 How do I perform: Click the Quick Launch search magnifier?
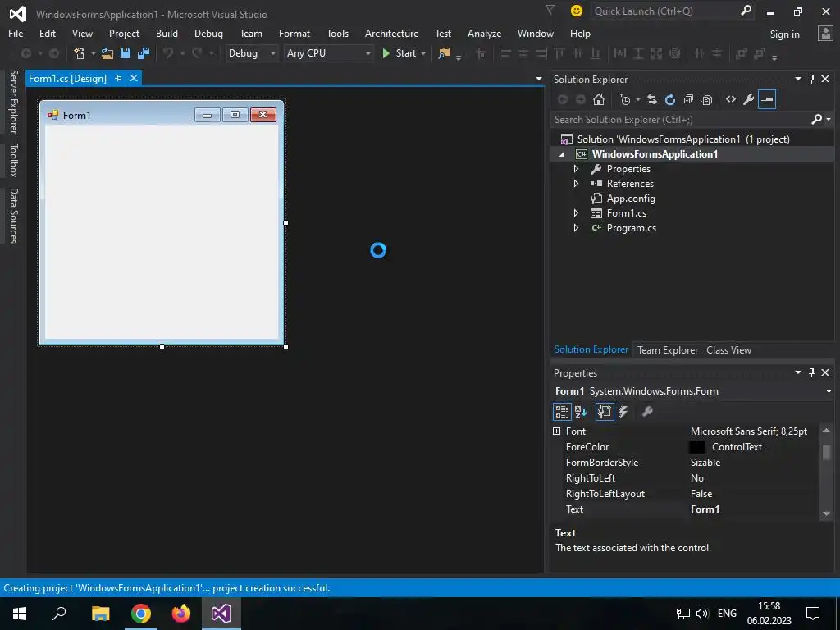coord(746,11)
